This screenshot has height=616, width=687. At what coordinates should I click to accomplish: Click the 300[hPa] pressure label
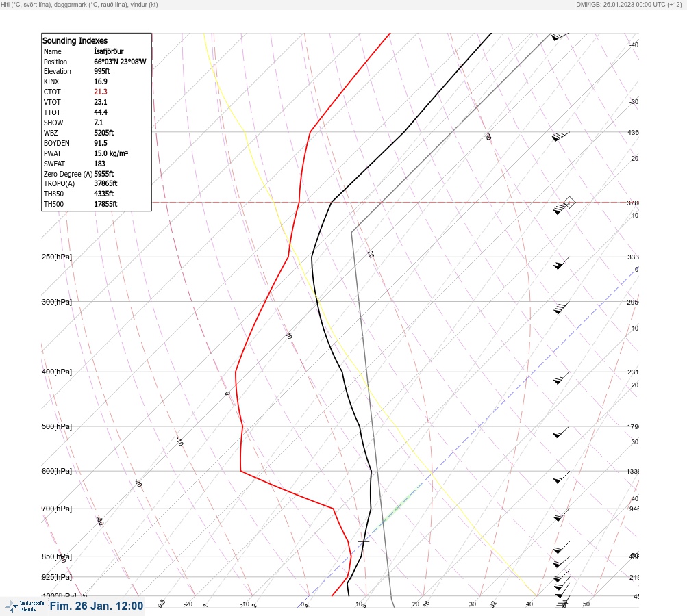(57, 302)
